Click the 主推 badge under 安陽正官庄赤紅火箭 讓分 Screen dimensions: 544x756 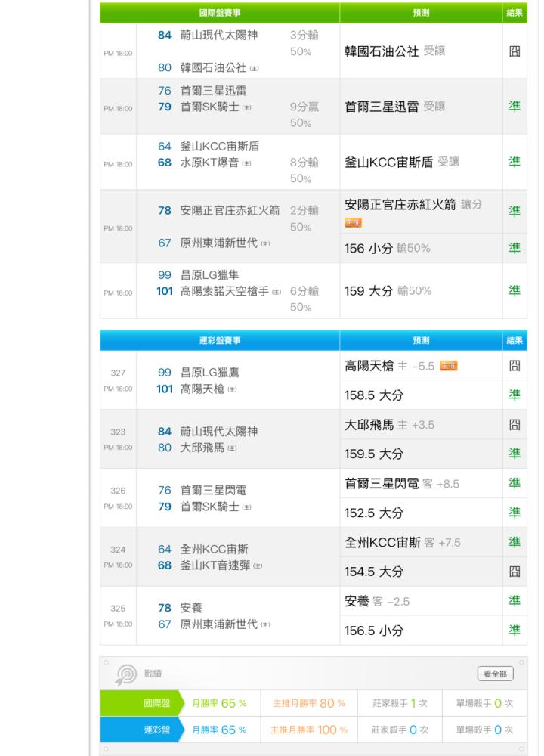pyautogui.click(x=353, y=222)
